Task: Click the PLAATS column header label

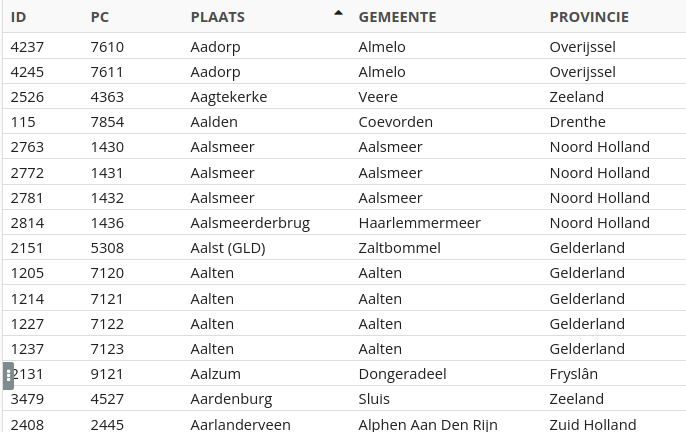Action: (x=217, y=17)
